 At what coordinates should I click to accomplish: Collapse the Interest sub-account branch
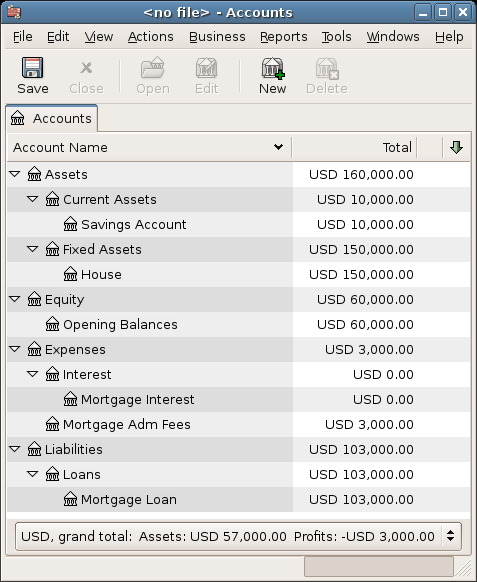pos(33,374)
